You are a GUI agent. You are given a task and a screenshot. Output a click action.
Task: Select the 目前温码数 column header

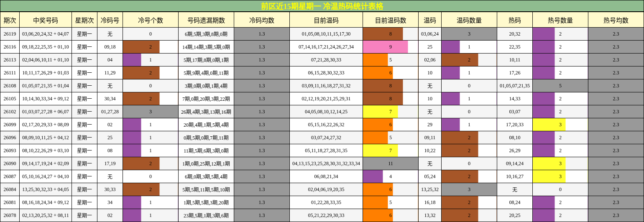(391, 20)
